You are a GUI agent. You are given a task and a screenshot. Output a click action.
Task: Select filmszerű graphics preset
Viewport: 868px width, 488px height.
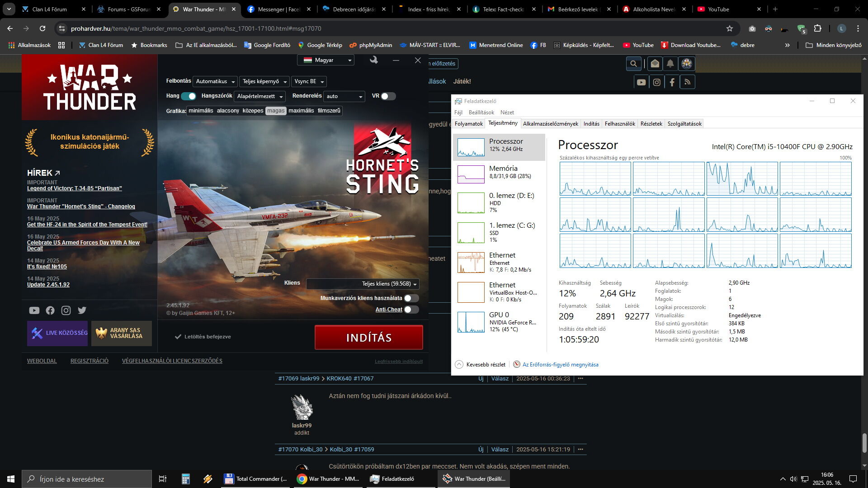(x=329, y=111)
